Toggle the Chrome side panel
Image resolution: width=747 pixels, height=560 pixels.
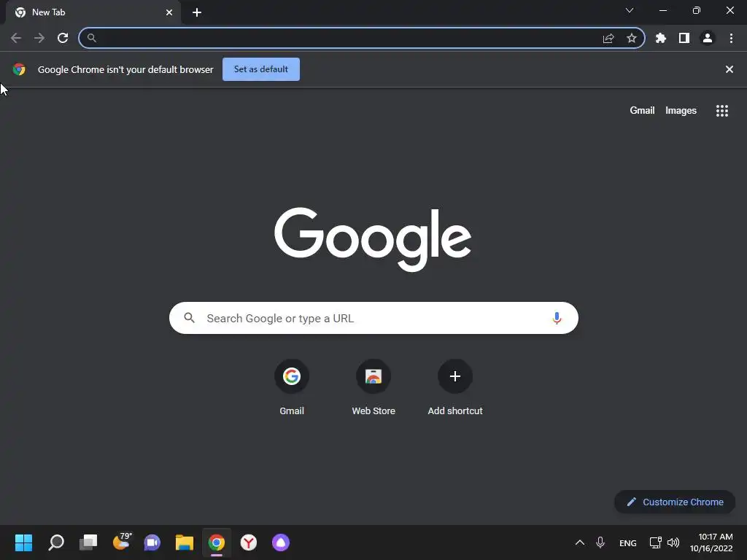point(684,38)
